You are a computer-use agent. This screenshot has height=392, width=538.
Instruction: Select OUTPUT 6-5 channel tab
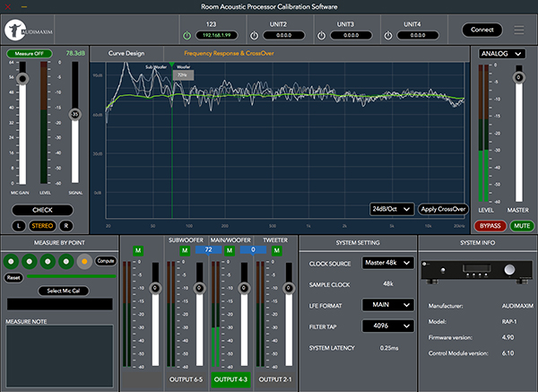point(186,379)
